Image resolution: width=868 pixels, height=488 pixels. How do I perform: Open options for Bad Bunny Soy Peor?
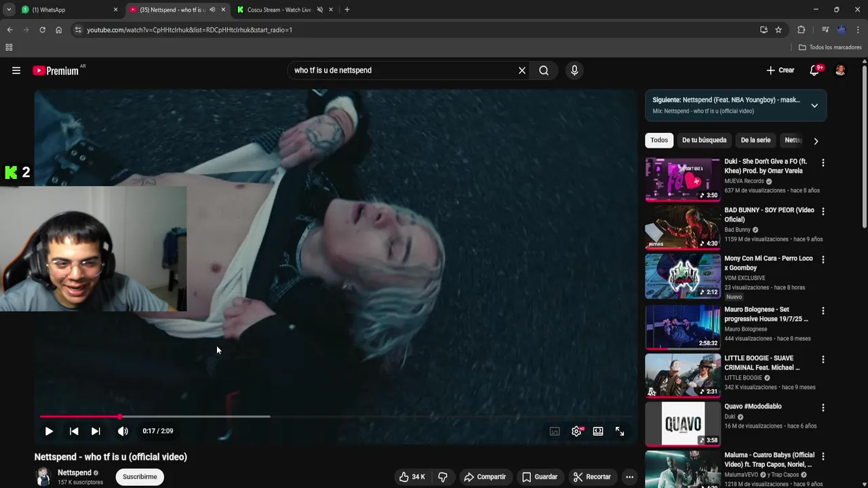click(x=823, y=211)
